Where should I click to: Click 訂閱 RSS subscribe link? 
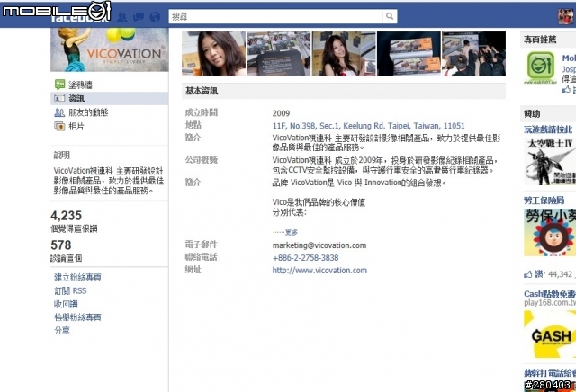[x=70, y=291]
